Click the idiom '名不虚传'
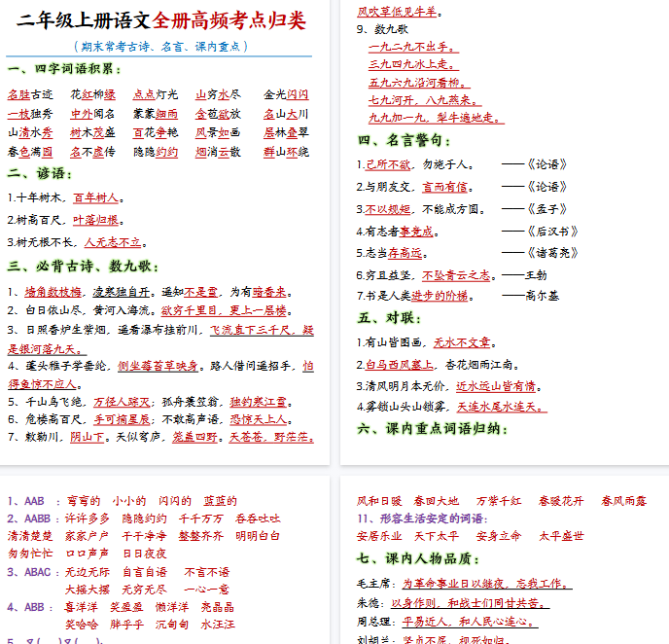Viewport: 669px width, 644px height. tap(92, 152)
